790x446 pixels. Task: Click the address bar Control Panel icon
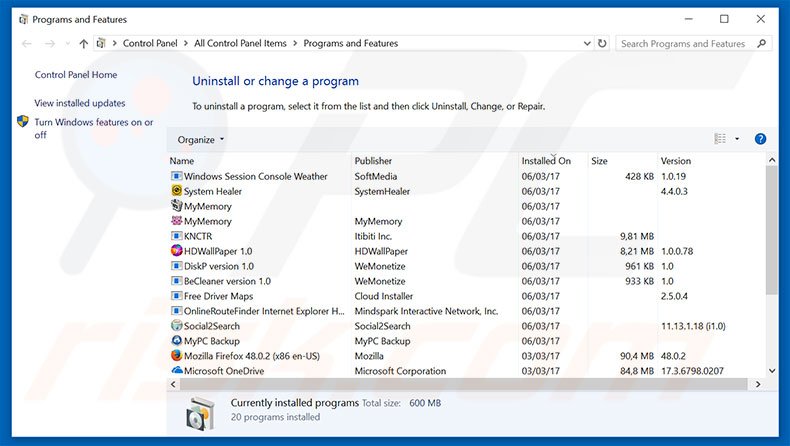[x=101, y=43]
